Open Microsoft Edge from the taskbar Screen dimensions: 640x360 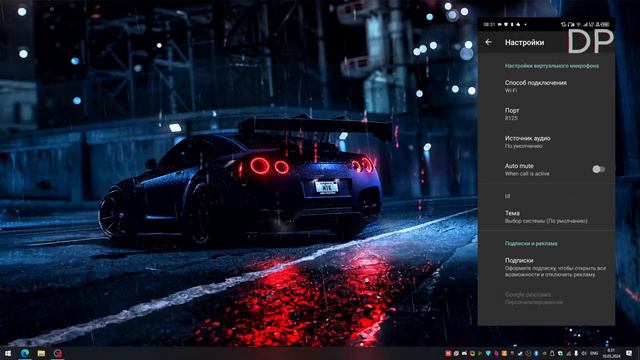25,353
